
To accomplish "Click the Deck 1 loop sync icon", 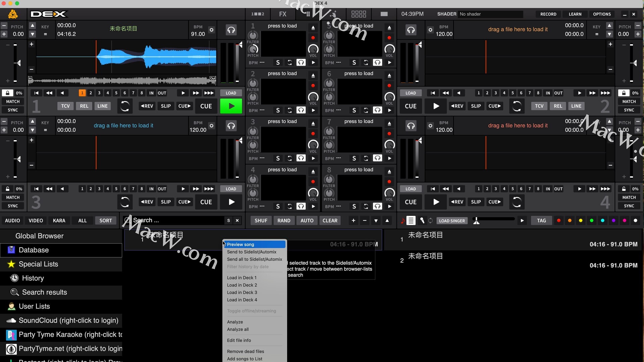I will point(125,106).
